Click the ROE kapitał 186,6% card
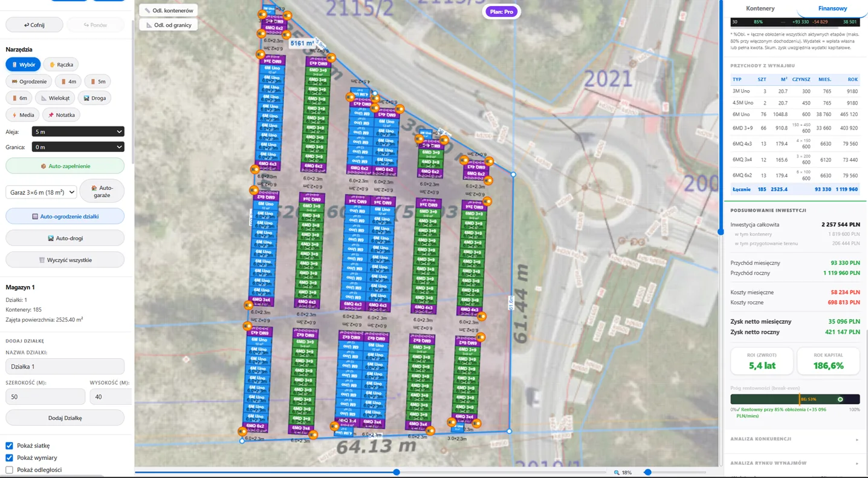868x478 pixels. (828, 361)
